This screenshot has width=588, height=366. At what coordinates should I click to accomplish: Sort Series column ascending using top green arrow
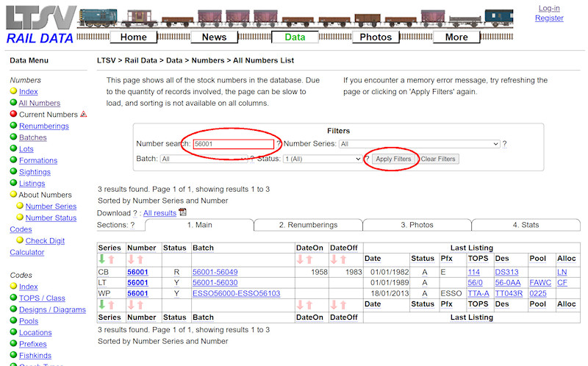pyautogui.click(x=103, y=259)
